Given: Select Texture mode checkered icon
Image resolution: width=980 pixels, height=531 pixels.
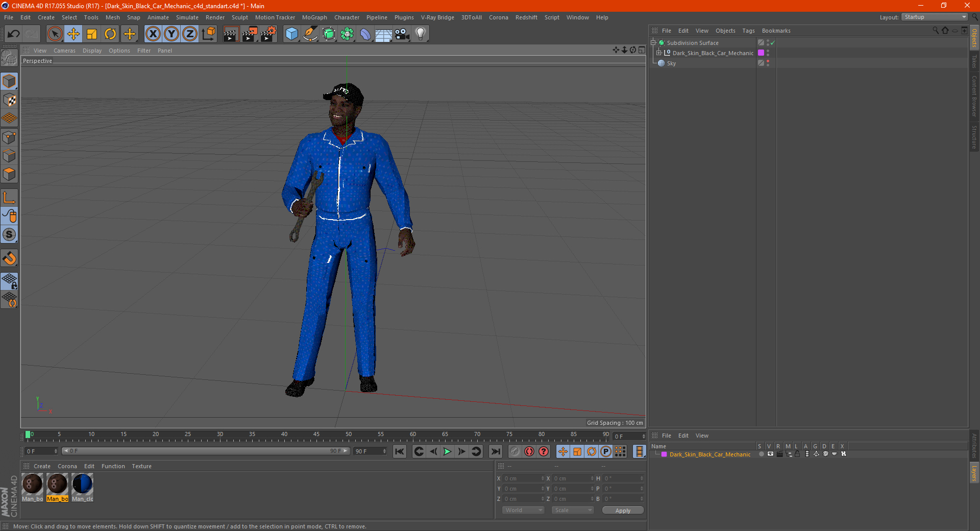Looking at the screenshot, I should pos(9,100).
